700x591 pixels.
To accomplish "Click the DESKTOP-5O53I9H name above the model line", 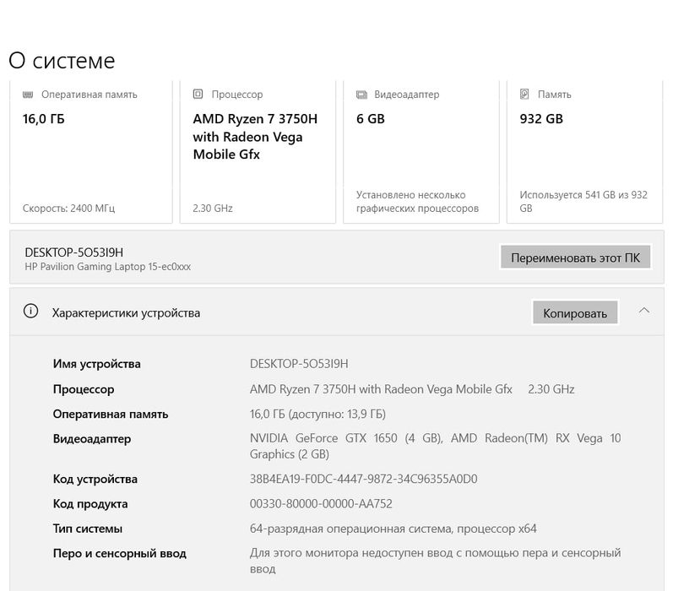I will (x=74, y=252).
